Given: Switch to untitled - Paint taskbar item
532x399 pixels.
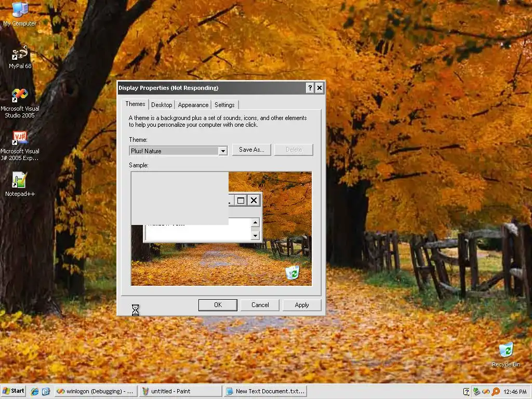Looking at the screenshot, I should click(x=180, y=391).
